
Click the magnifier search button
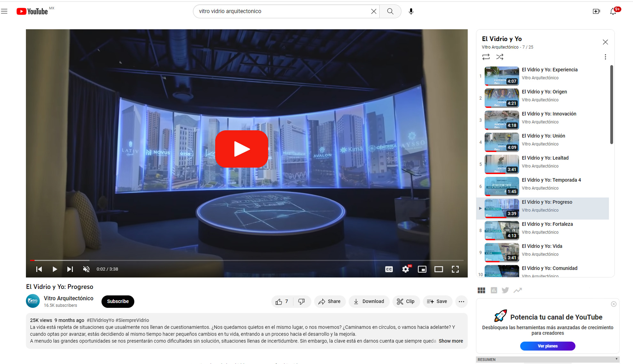coord(390,11)
